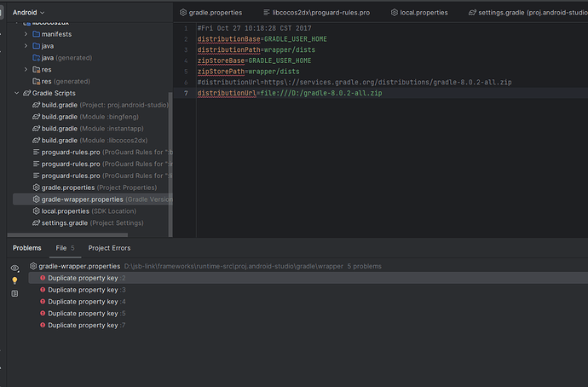
Task: Expand the java folder
Action: click(26, 45)
